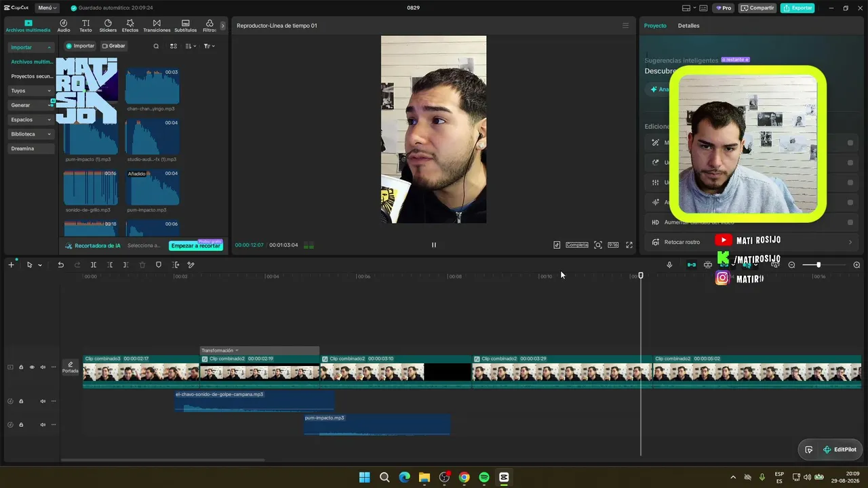Open the Audio media panel

click(x=64, y=26)
